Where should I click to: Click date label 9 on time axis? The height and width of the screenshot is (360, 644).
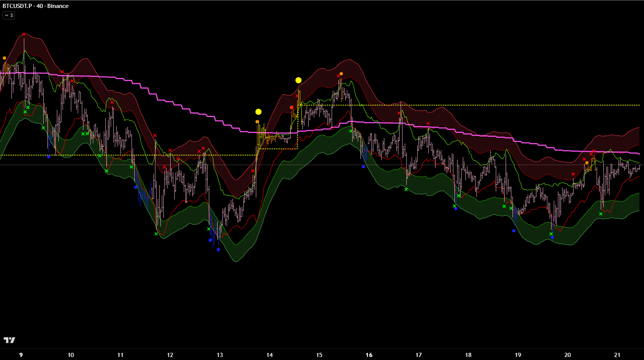(x=21, y=355)
